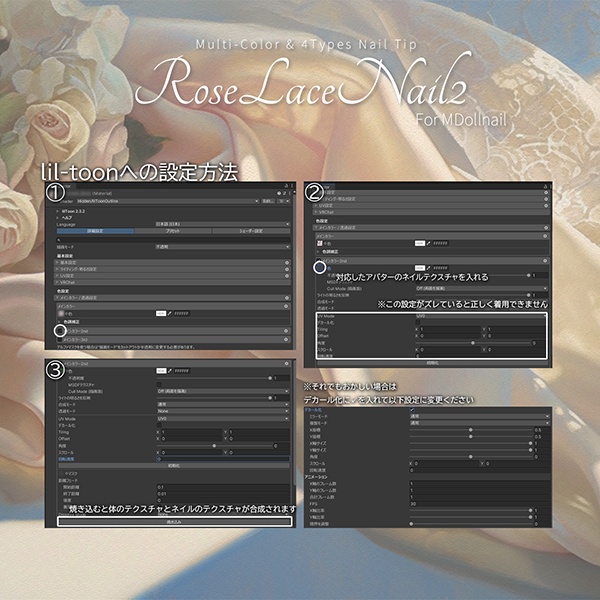The width and height of the screenshot is (600, 600).
Task: Select main texture thumbnail in panel 1
Action: pyautogui.click(x=61, y=313)
